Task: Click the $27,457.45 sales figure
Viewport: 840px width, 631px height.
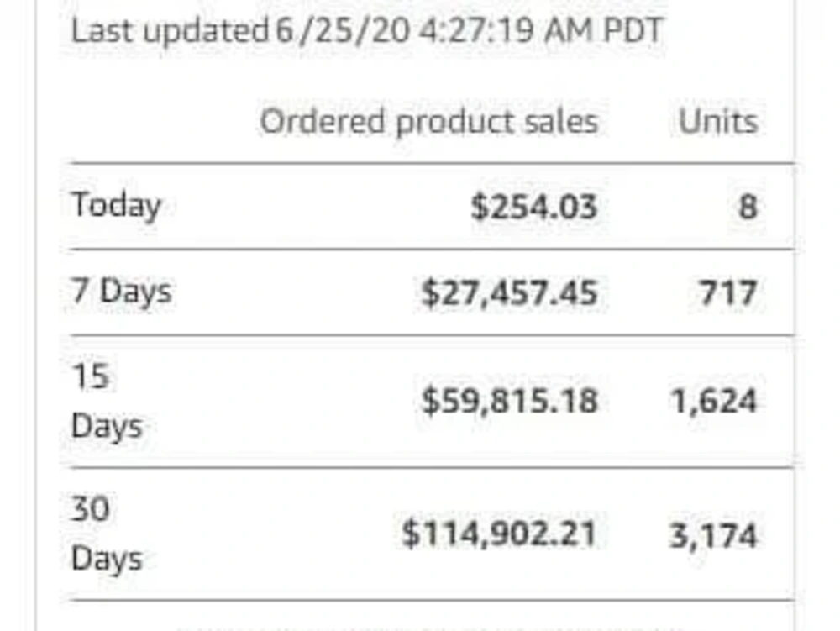Action: click(x=509, y=293)
